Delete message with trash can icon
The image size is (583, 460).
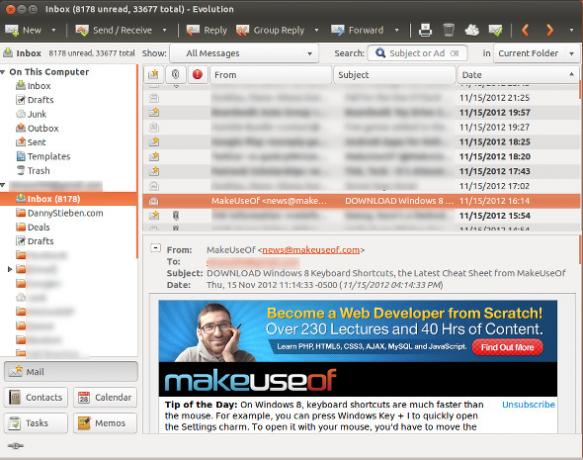(x=449, y=30)
